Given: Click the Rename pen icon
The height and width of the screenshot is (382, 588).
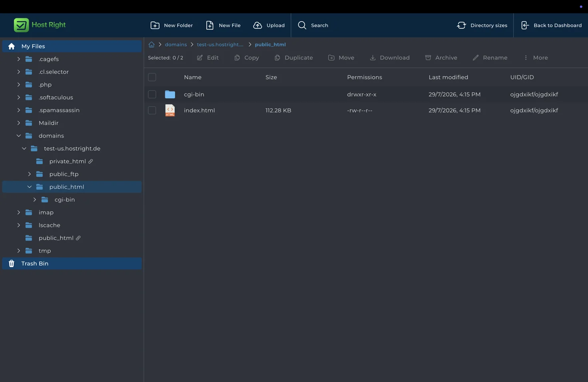Looking at the screenshot, I should coord(476,58).
